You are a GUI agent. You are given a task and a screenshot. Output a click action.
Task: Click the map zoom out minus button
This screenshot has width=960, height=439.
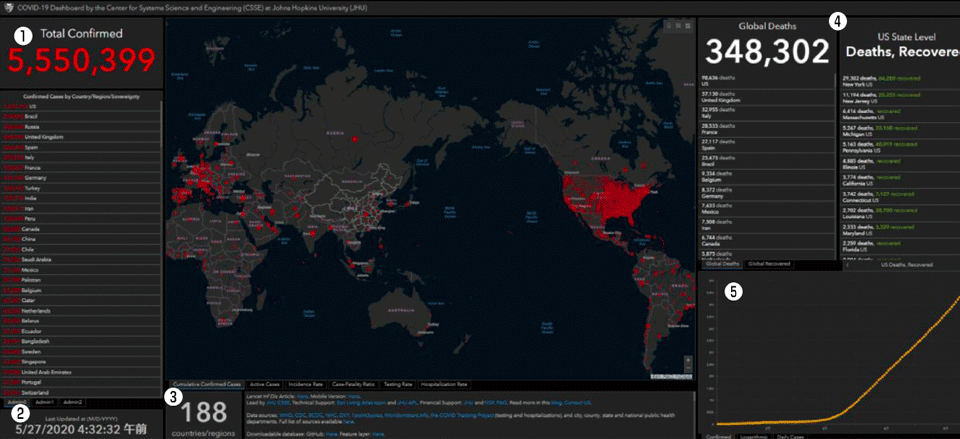(689, 367)
